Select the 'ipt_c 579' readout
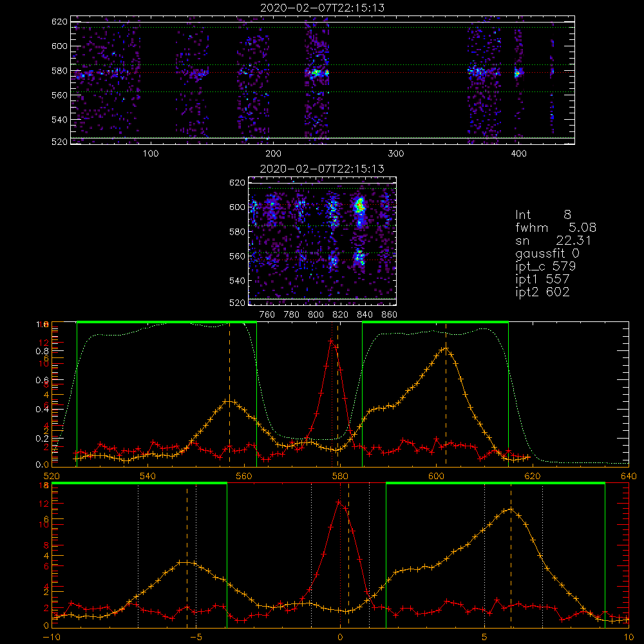The width and height of the screenshot is (644, 644). tap(546, 267)
